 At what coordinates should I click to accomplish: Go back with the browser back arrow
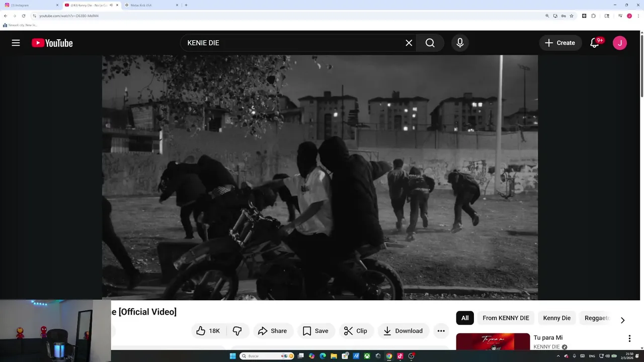6,16
